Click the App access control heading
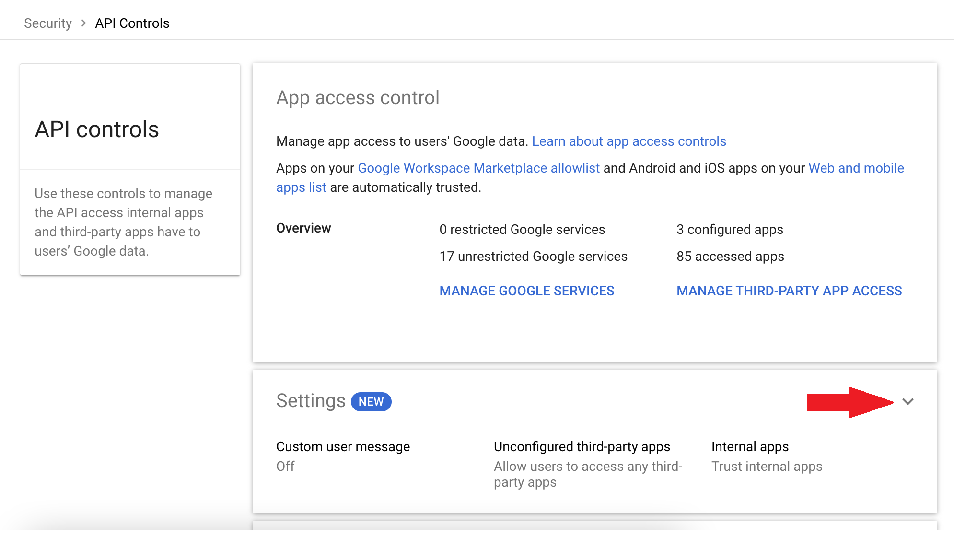This screenshot has height=560, width=954. (x=358, y=98)
